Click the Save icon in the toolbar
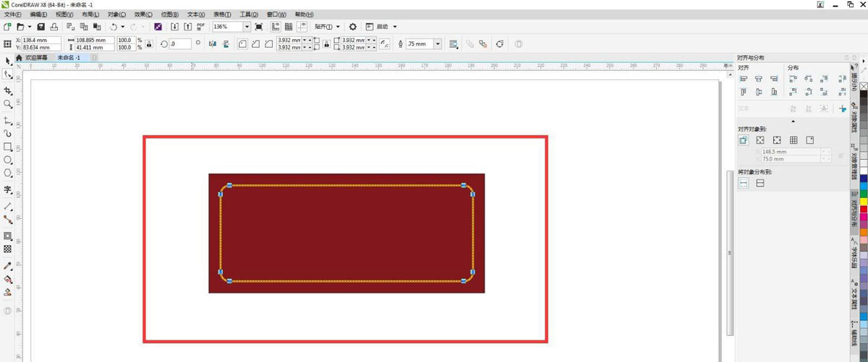 tap(41, 27)
